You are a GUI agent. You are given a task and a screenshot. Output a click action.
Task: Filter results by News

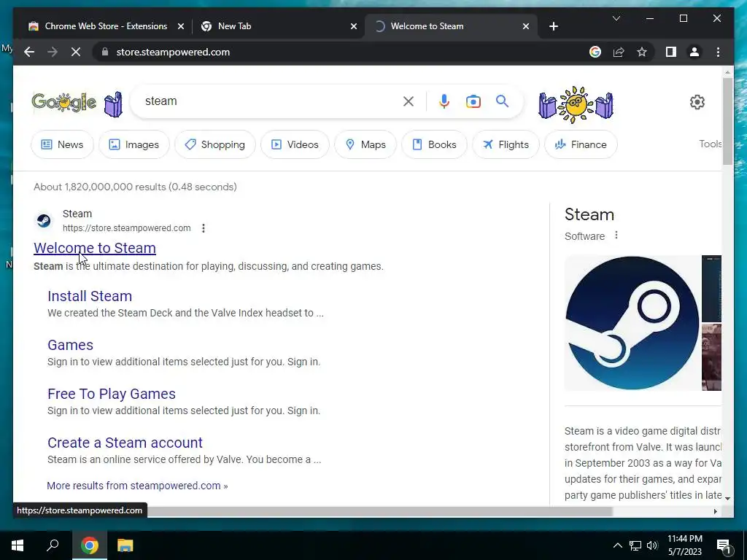tap(62, 144)
